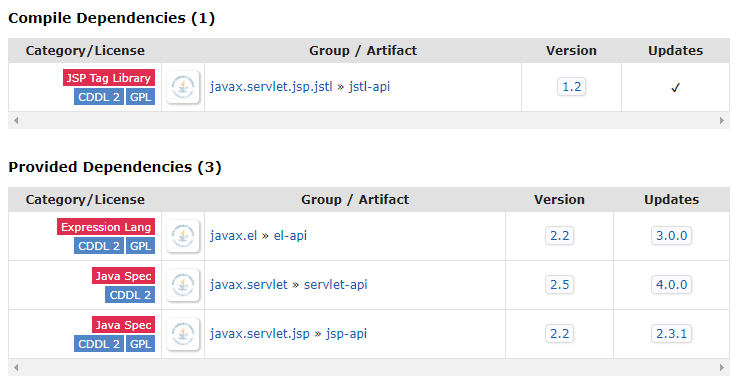Open the JSP Tag Library category tag
The width and height of the screenshot is (737, 383).
pos(109,78)
